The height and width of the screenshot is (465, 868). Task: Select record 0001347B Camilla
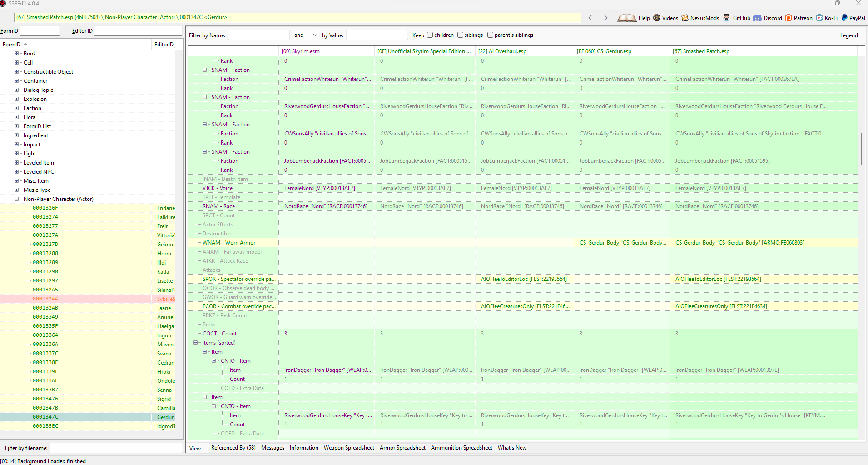tap(88, 408)
